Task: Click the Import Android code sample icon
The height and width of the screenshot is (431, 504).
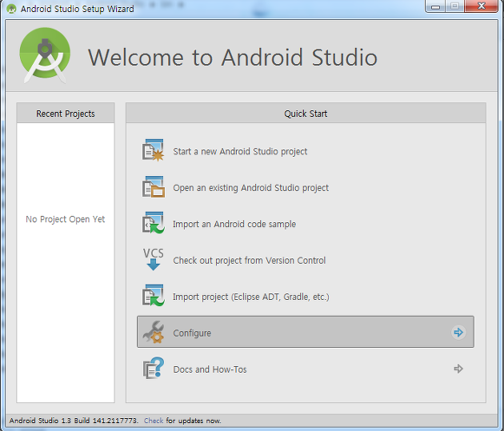Action: pyautogui.click(x=154, y=223)
